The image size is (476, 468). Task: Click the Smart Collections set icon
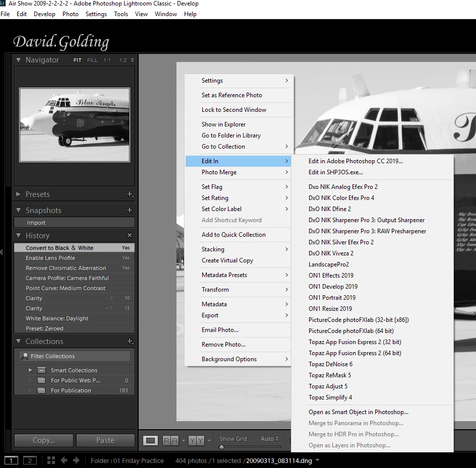coord(41,370)
